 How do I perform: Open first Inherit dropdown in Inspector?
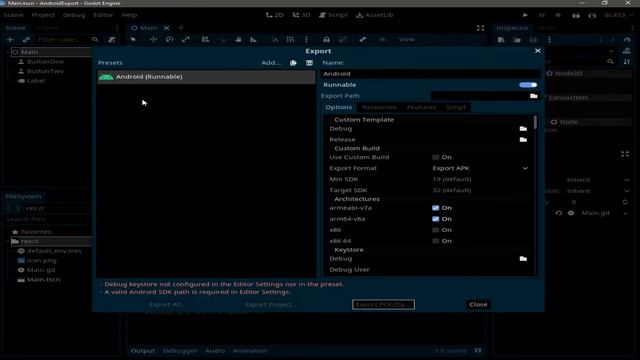(x=598, y=180)
